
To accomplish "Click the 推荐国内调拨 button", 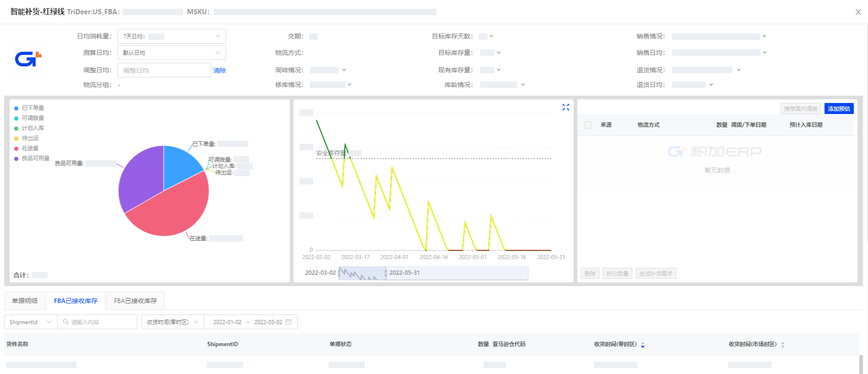I will (x=800, y=108).
